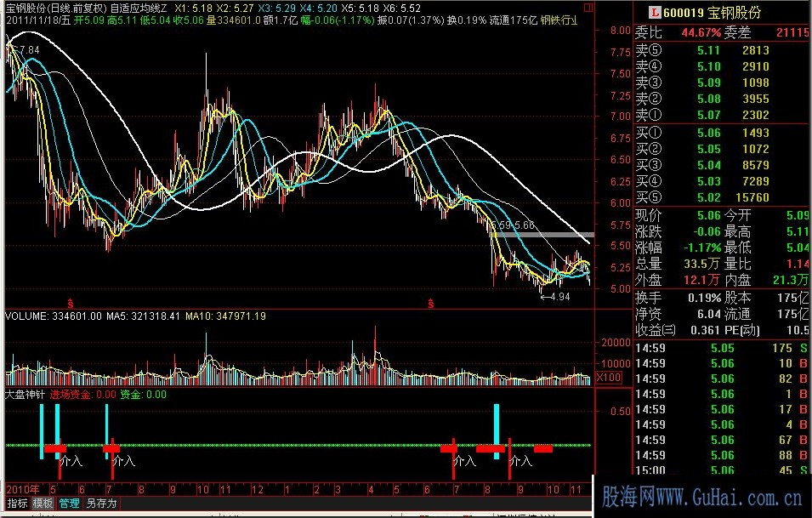Switch to the 模板 tab
Screen dimensions: 812x518
click(43, 503)
